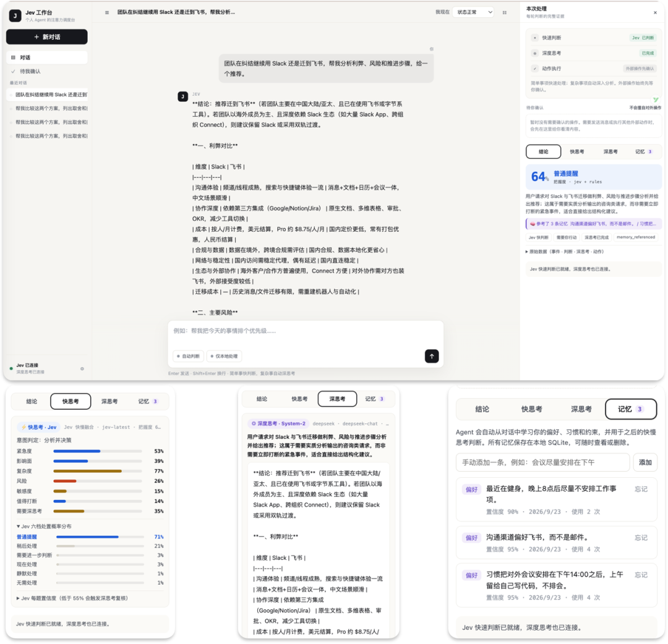Click the Jev 工作台 J logo icon
Viewport: 668px width, 644px height.
pos(15,15)
